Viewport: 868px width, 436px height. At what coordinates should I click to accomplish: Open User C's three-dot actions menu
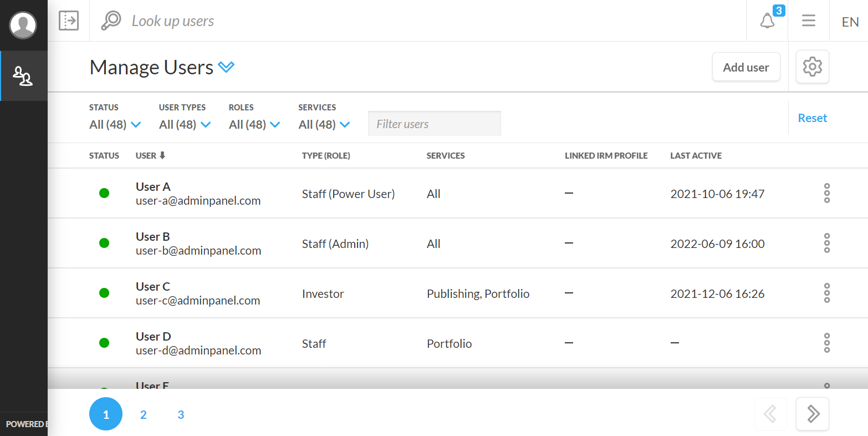826,293
